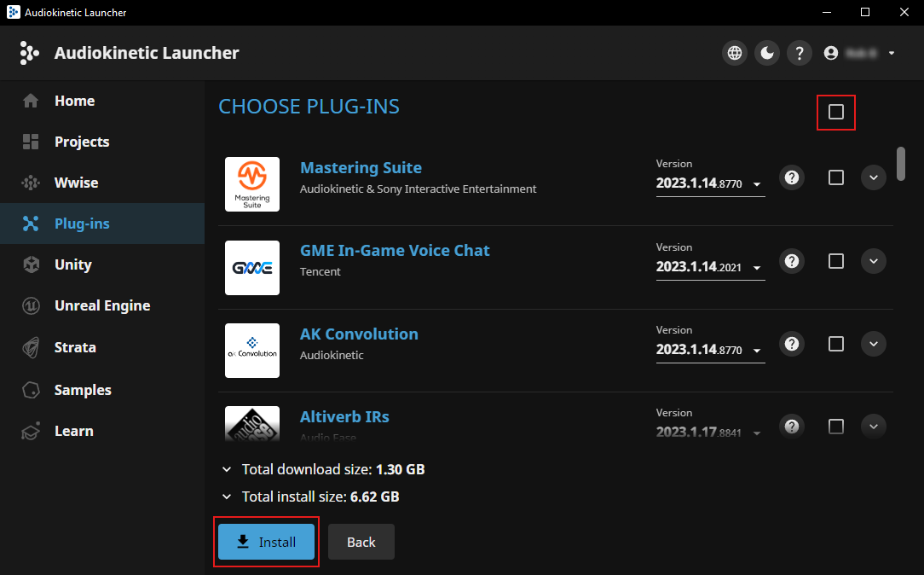This screenshot has width=924, height=575.
Task: Open Mastering Suite version dropdown
Action: pyautogui.click(x=710, y=183)
